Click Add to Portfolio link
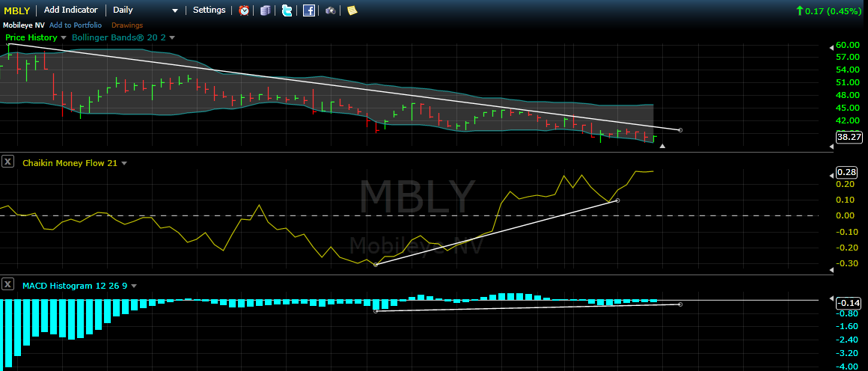The image size is (868, 371). [76, 25]
